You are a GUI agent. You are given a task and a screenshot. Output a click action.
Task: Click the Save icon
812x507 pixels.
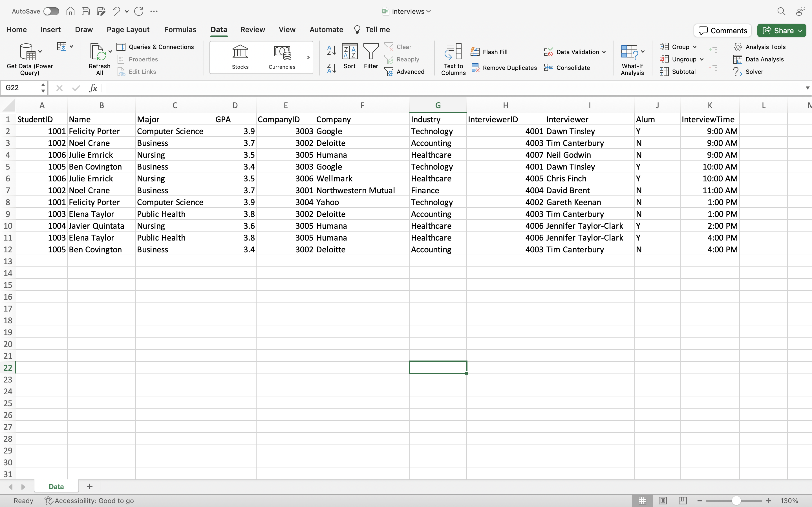pyautogui.click(x=85, y=11)
